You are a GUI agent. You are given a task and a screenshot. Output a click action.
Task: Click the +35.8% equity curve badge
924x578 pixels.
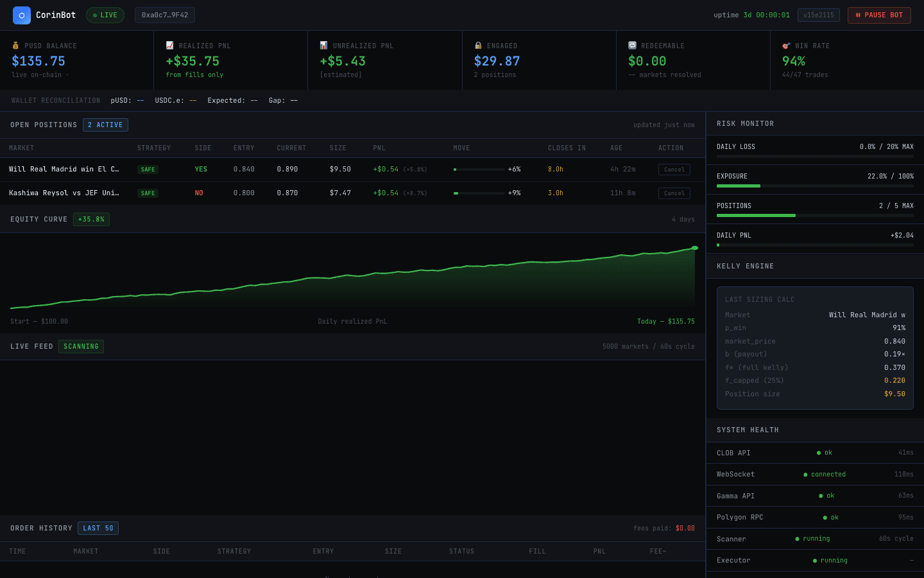tap(91, 219)
